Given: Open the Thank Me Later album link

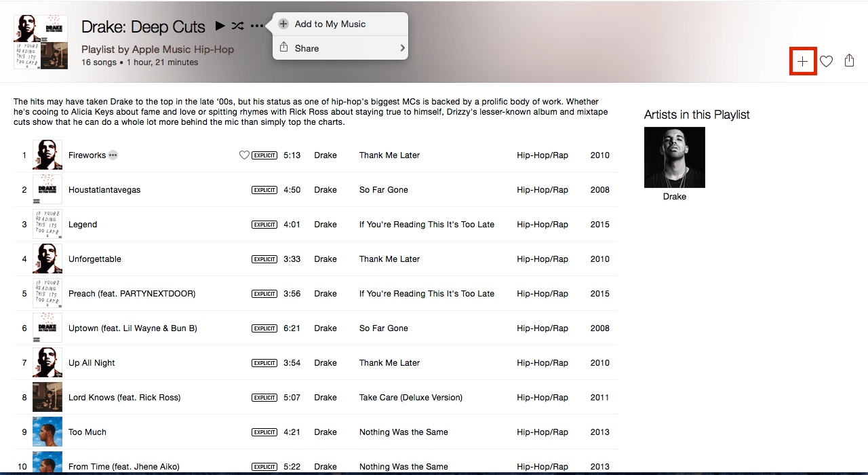Looking at the screenshot, I should pos(389,155).
